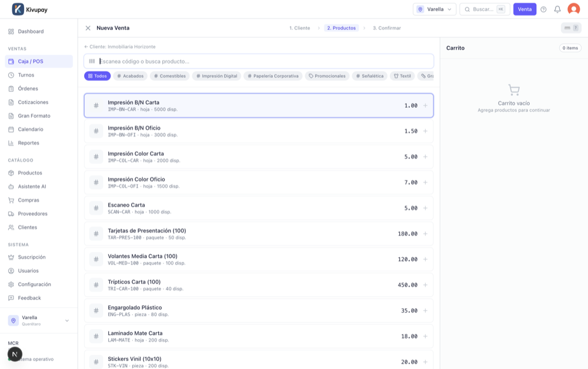Click the keyboard shortcuts icon top right

(x=571, y=28)
